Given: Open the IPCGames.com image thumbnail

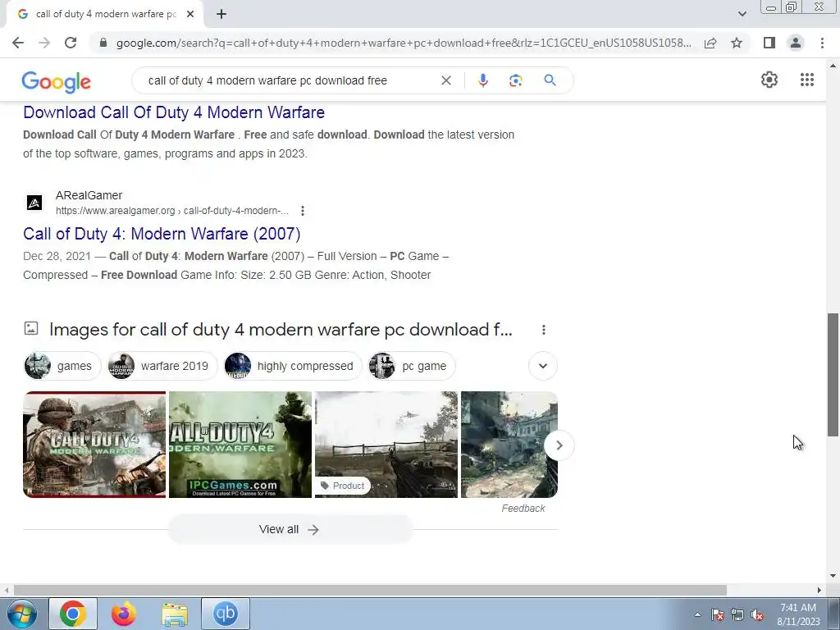Looking at the screenshot, I should point(240,445).
